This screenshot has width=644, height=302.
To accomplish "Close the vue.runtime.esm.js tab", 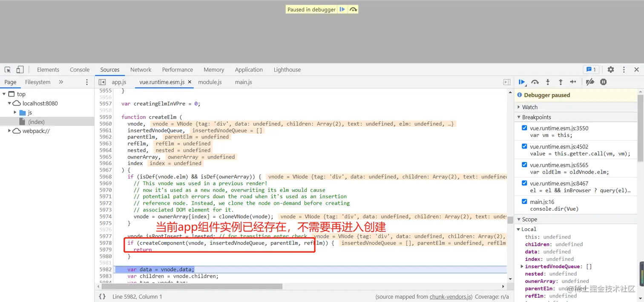I will point(190,82).
